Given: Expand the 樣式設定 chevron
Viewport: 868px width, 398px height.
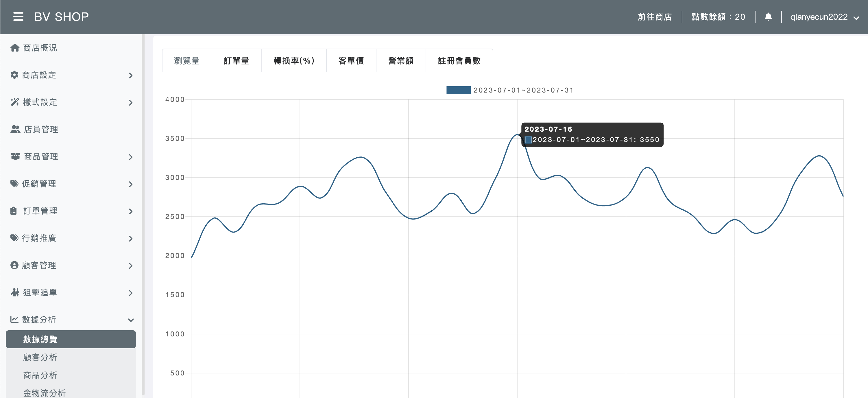Looking at the screenshot, I should pos(131,103).
